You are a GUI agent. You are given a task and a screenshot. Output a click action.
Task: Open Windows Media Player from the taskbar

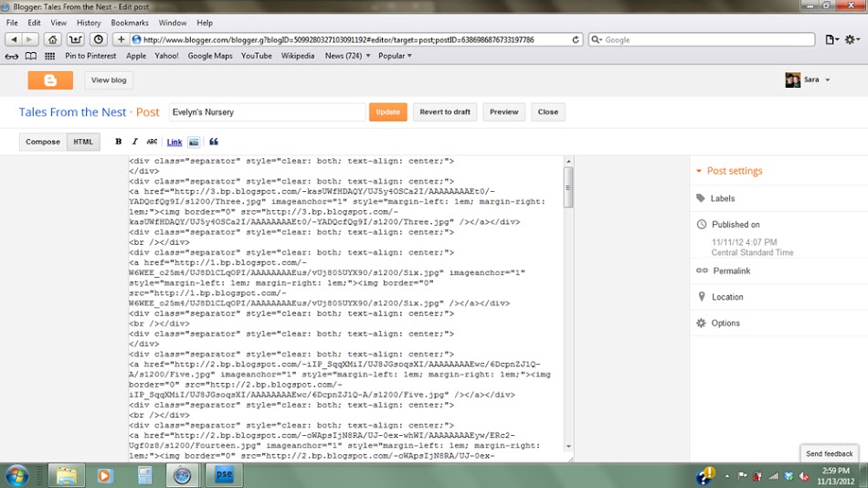(x=105, y=476)
